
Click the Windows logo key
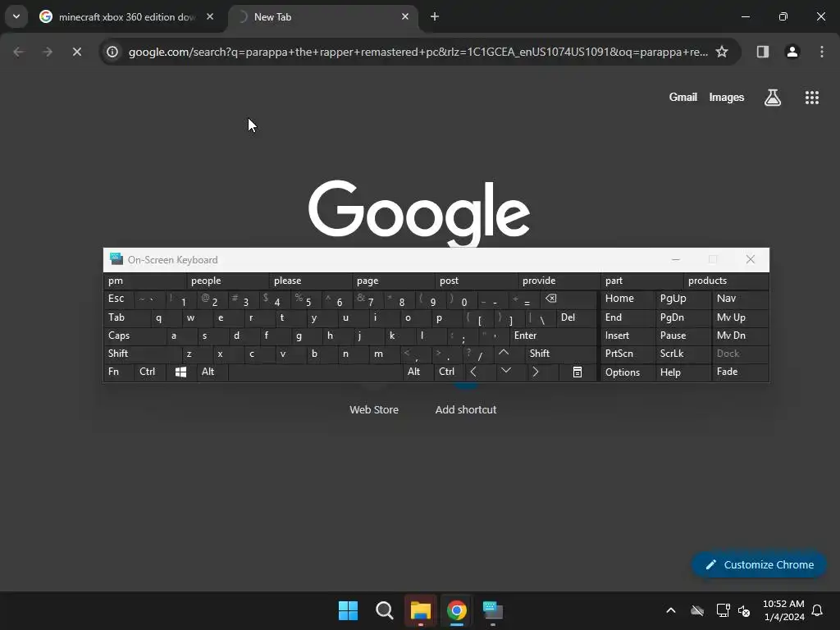(180, 372)
